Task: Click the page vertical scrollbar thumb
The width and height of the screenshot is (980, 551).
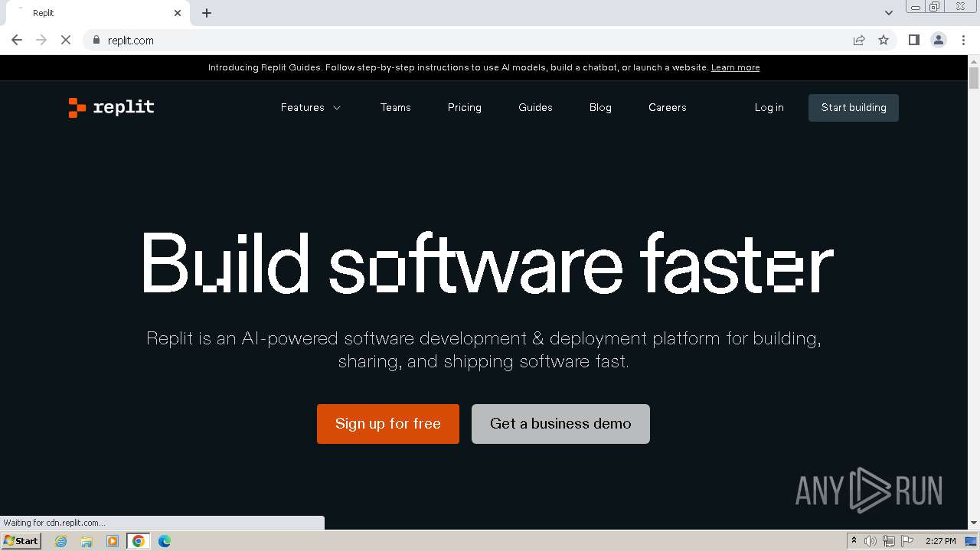Action: [974, 78]
